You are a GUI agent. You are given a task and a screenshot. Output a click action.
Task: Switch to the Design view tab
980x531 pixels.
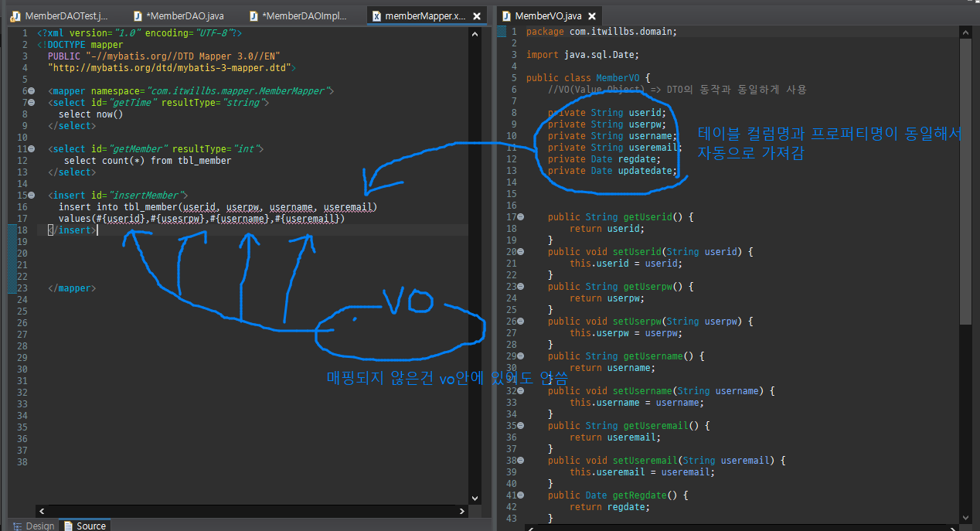32,526
